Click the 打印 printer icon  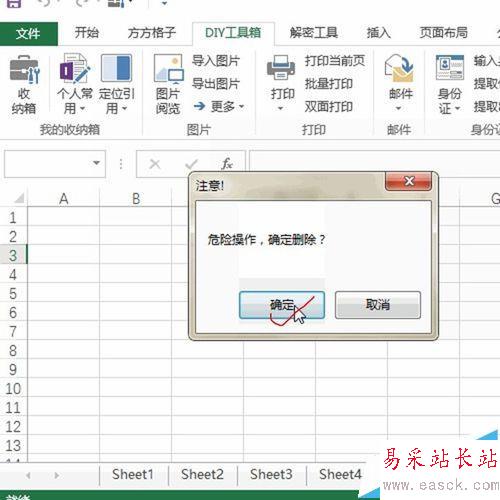[281, 68]
